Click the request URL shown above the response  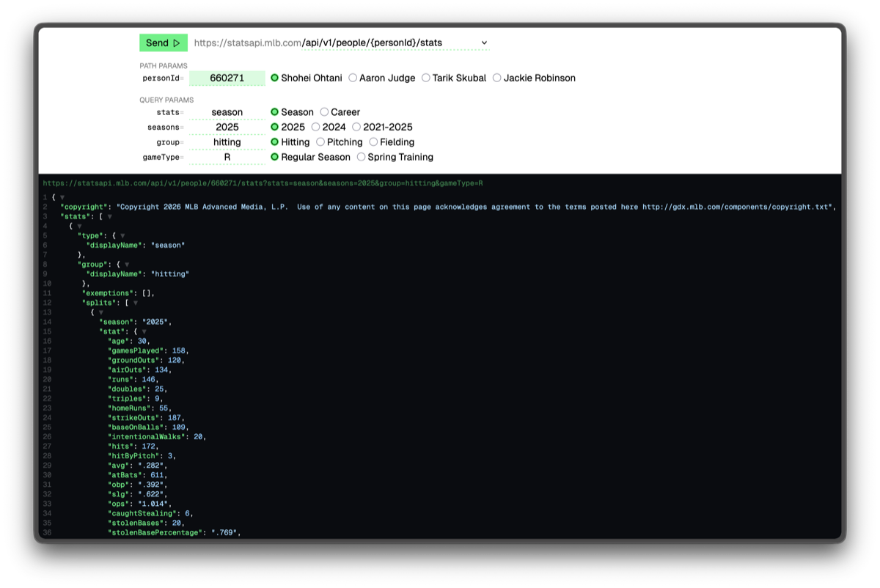coord(268,183)
